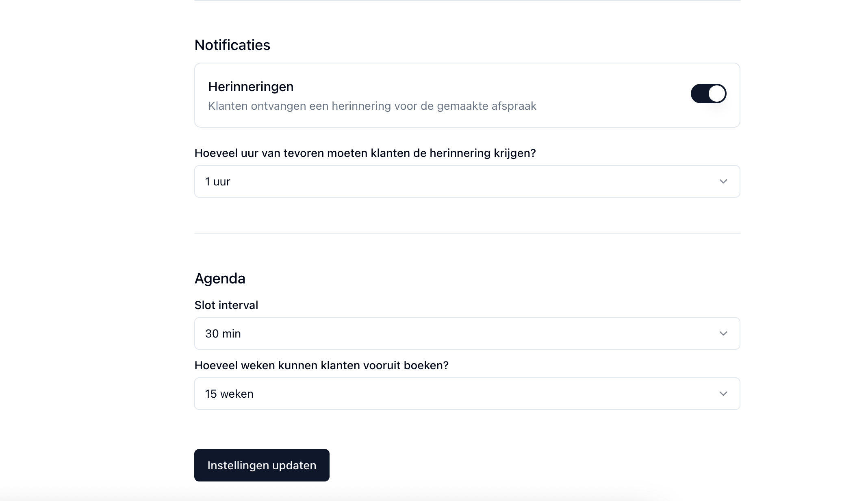Screen dimensions: 868x501
Task: Click the divider line above the Agenda section
Action: [467, 234]
